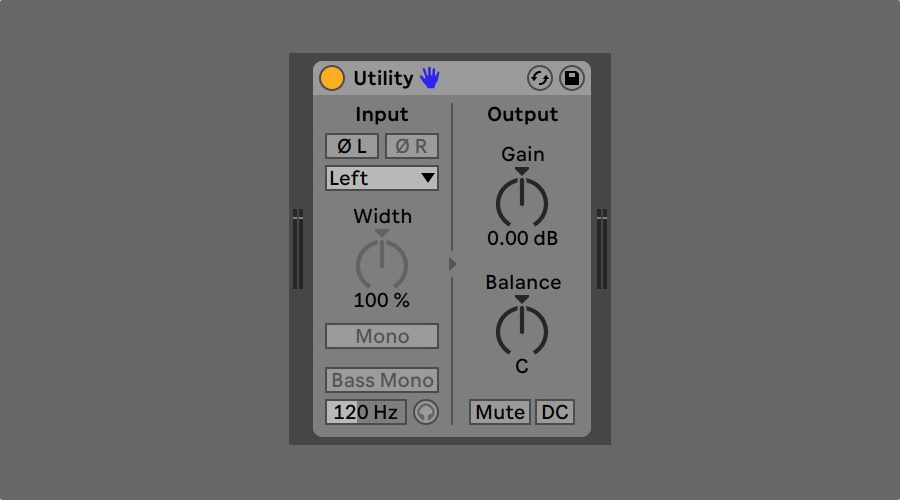
Task: Enable Bass Mono audition headphone icon
Action: point(426,412)
